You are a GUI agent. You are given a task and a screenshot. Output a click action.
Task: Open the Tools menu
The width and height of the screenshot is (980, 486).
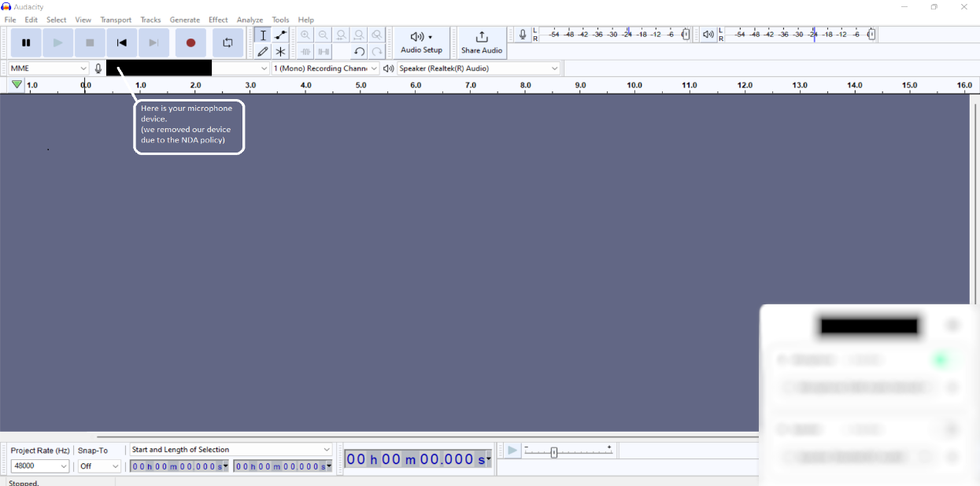pyautogui.click(x=280, y=20)
